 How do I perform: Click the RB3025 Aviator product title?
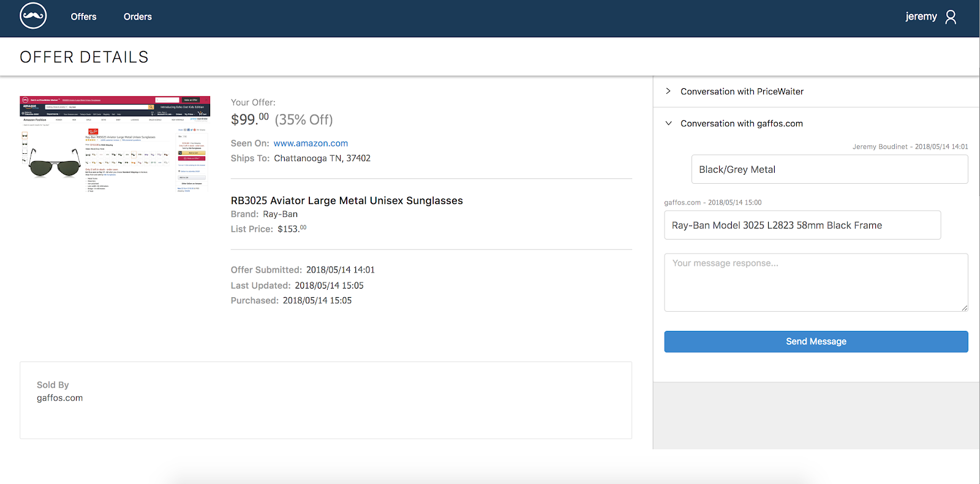click(347, 200)
